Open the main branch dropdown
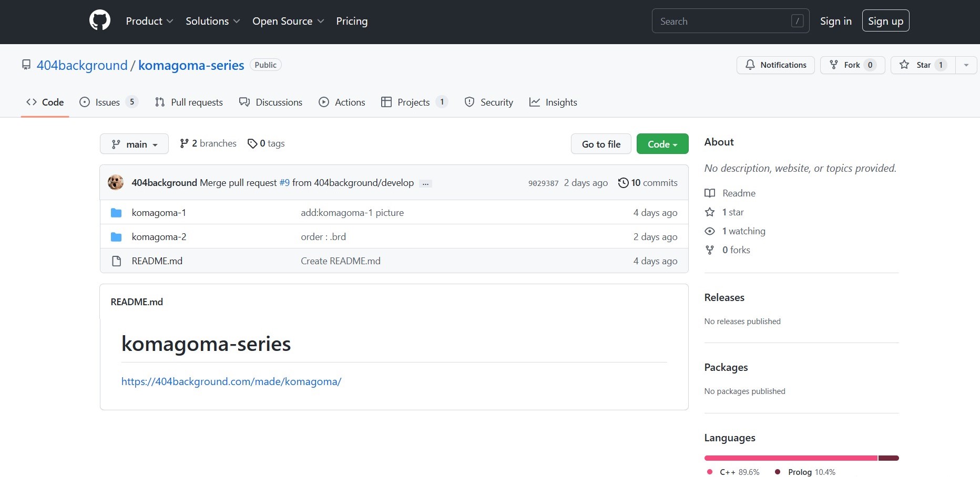This screenshot has width=980, height=477. 134,144
